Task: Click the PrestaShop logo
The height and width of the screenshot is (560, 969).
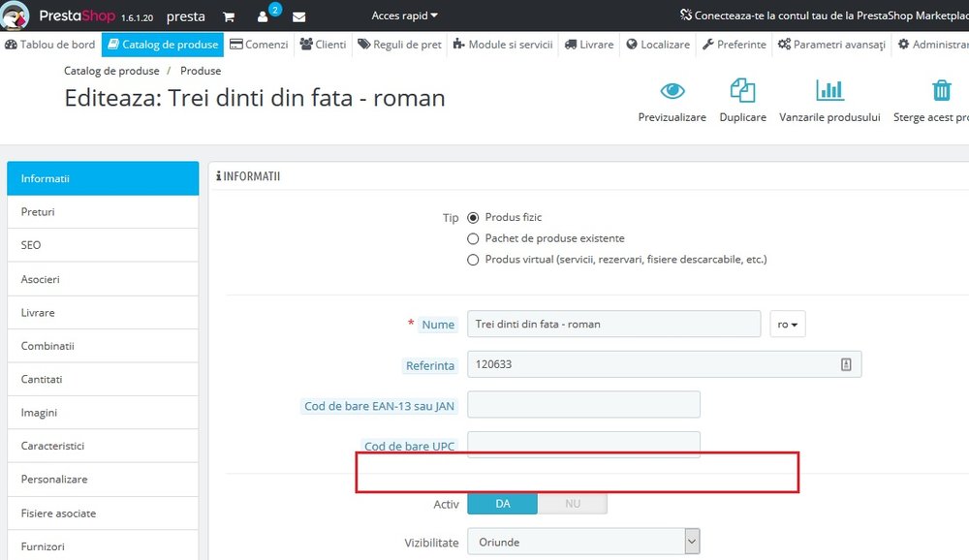Action: 15,16
